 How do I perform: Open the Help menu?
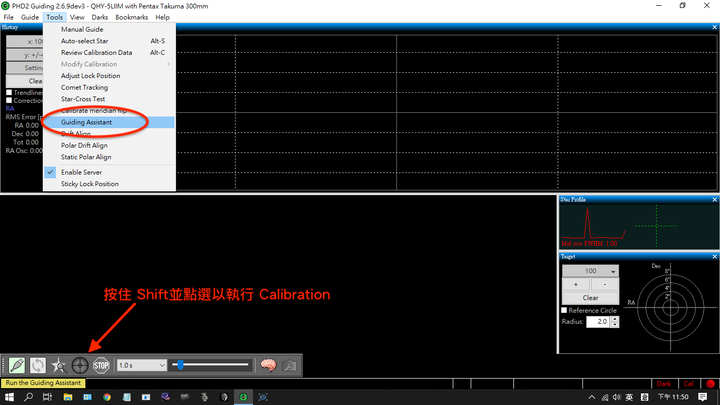click(163, 17)
